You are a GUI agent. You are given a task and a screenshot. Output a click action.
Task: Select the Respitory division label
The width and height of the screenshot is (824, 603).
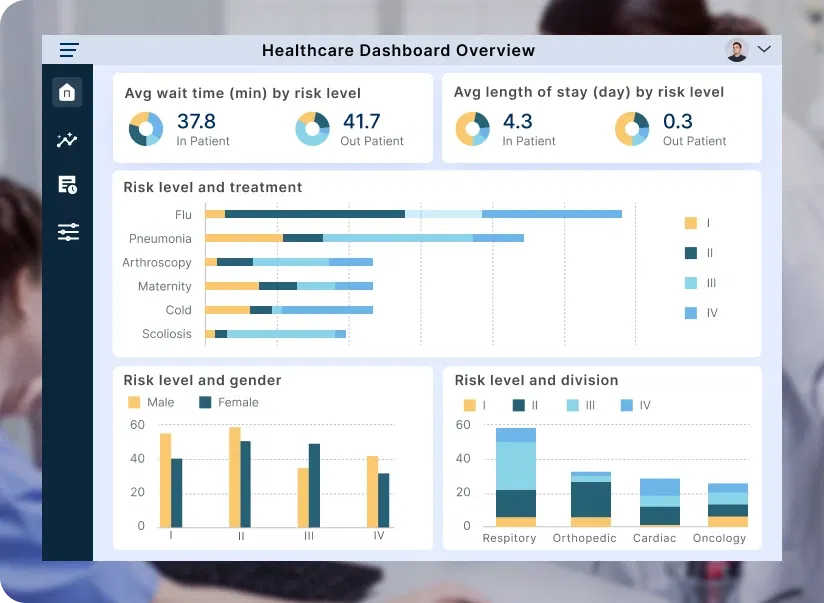click(509, 538)
